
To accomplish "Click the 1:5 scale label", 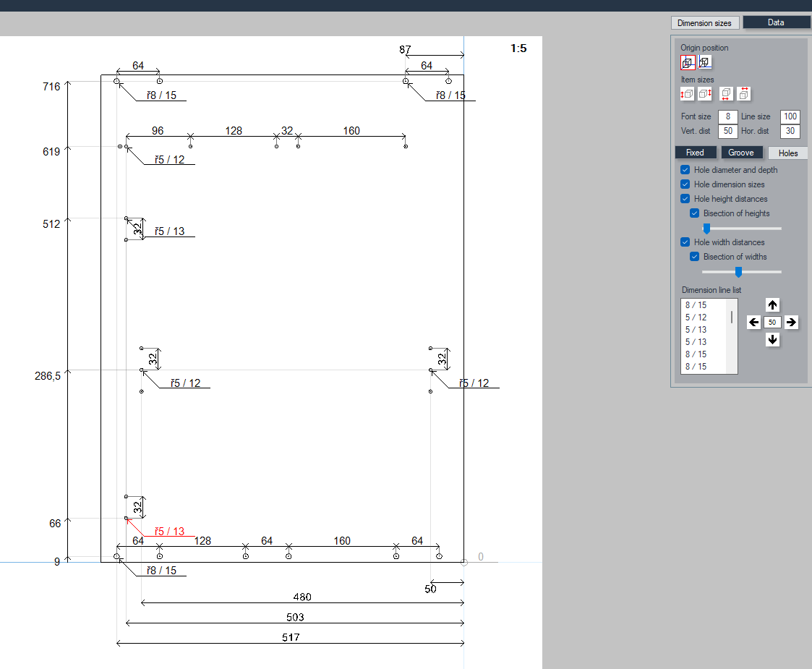I will coord(518,48).
